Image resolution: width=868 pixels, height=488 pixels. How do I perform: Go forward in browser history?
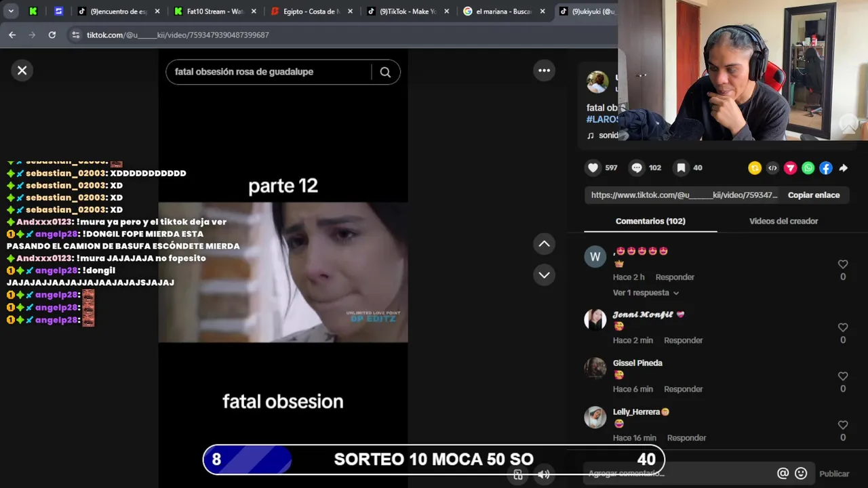(x=32, y=35)
